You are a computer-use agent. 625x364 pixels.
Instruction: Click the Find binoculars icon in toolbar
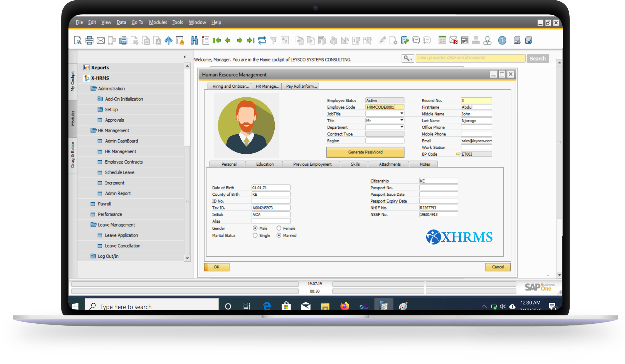pyautogui.click(x=194, y=41)
